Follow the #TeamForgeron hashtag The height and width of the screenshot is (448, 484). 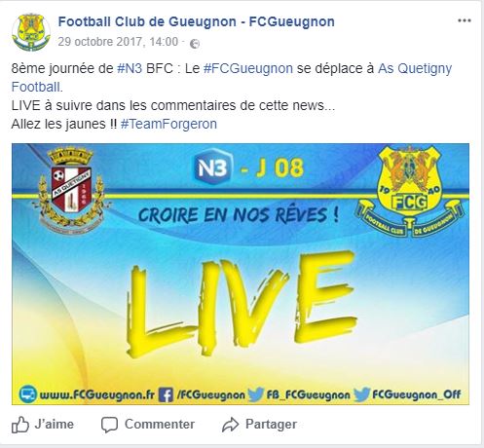[168, 124]
